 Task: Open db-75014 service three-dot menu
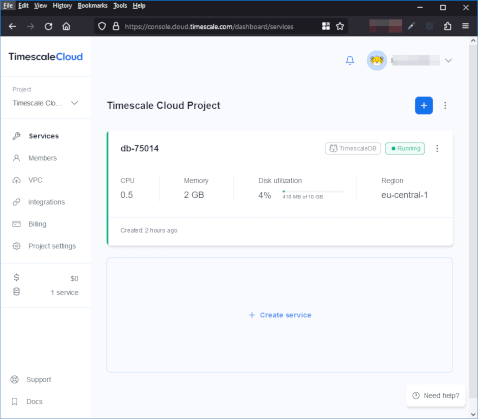click(437, 148)
